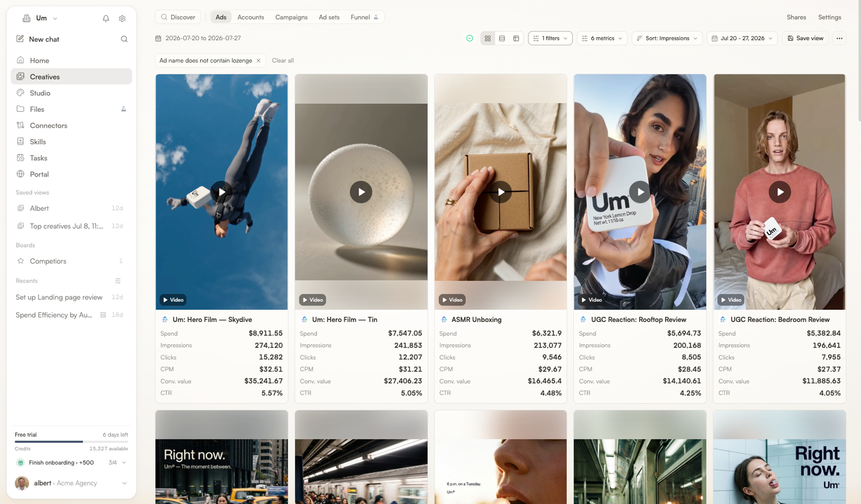This screenshot has width=861, height=504.
Task: Click the Discover search button
Action: (x=178, y=17)
